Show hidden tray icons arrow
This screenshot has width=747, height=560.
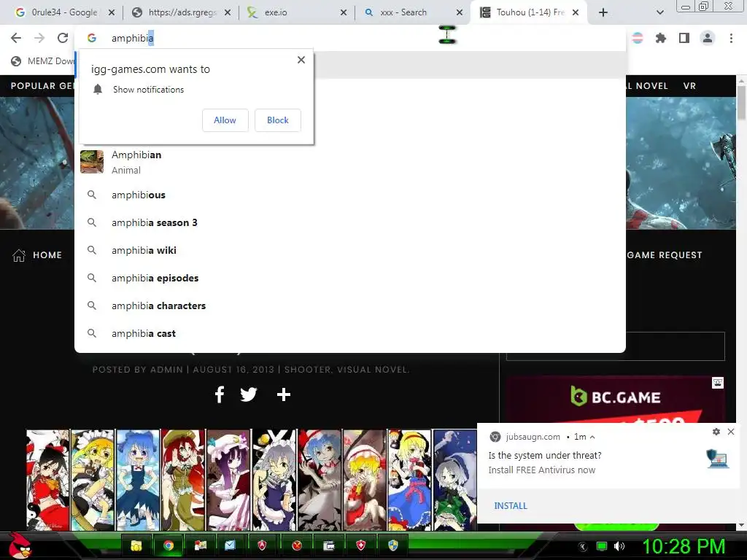583,547
